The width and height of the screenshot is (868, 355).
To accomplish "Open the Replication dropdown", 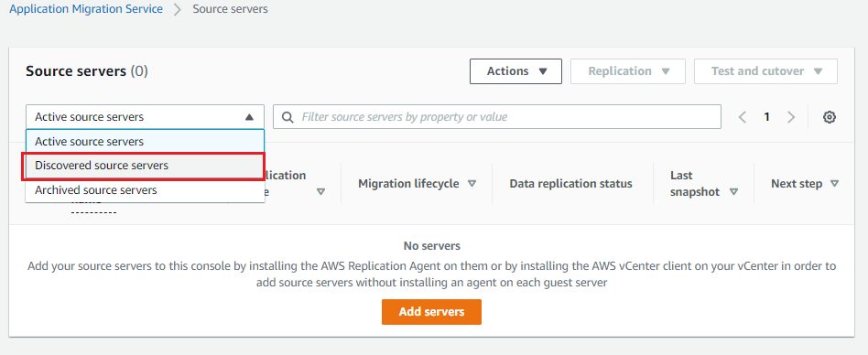I will pos(628,71).
